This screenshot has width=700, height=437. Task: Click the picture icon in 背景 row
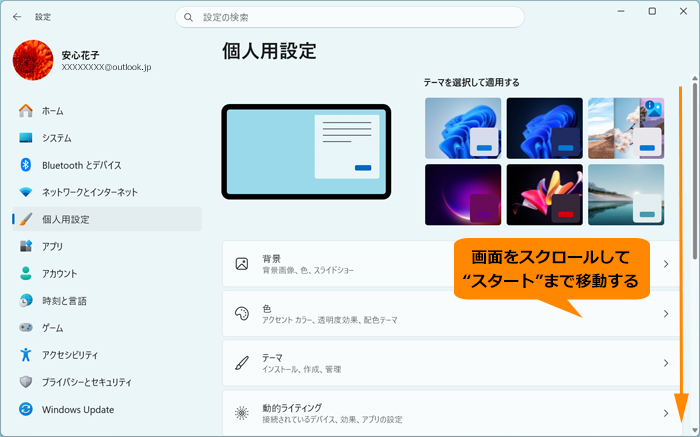tap(242, 264)
